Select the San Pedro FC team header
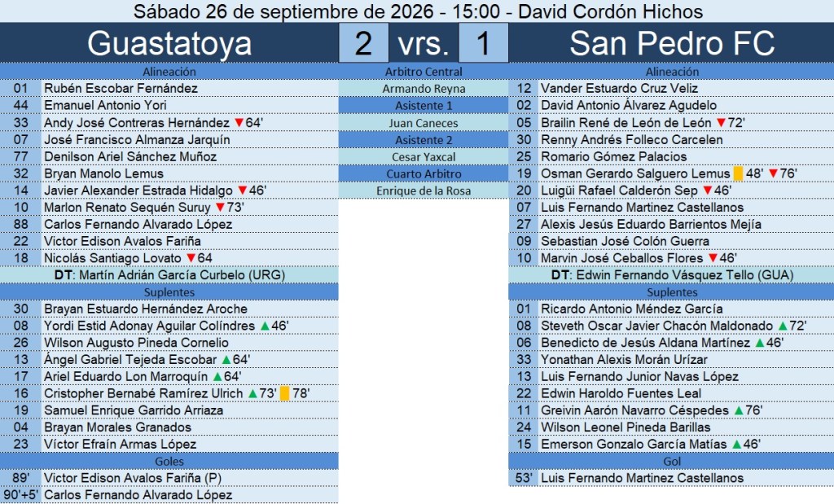 pos(672,43)
